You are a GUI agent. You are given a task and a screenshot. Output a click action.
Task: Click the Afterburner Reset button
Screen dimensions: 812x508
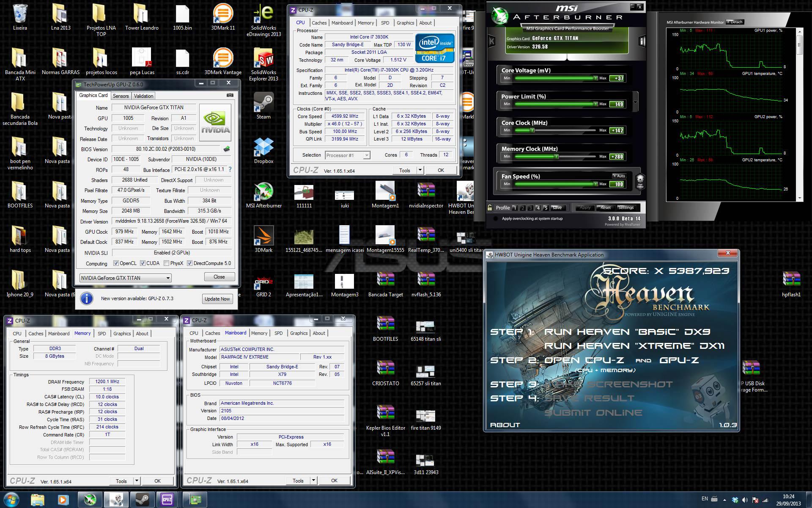click(605, 208)
